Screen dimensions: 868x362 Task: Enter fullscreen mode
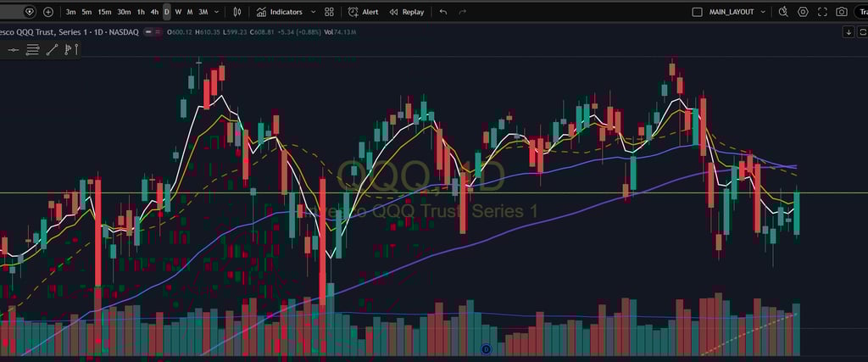click(822, 12)
